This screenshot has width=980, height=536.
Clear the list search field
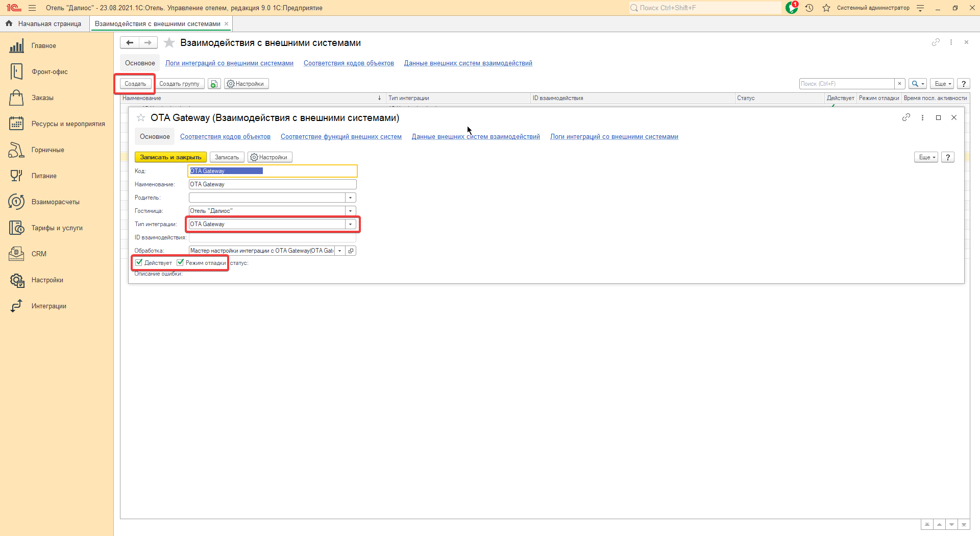pos(900,84)
